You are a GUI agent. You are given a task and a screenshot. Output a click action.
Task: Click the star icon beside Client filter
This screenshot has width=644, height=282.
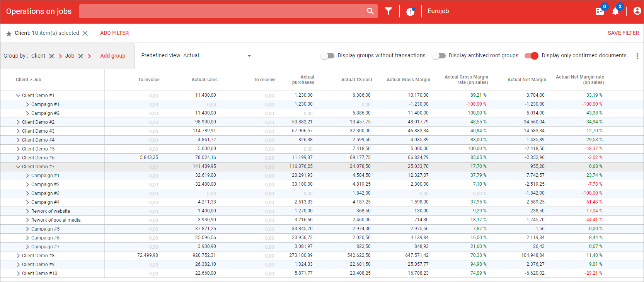click(x=9, y=34)
